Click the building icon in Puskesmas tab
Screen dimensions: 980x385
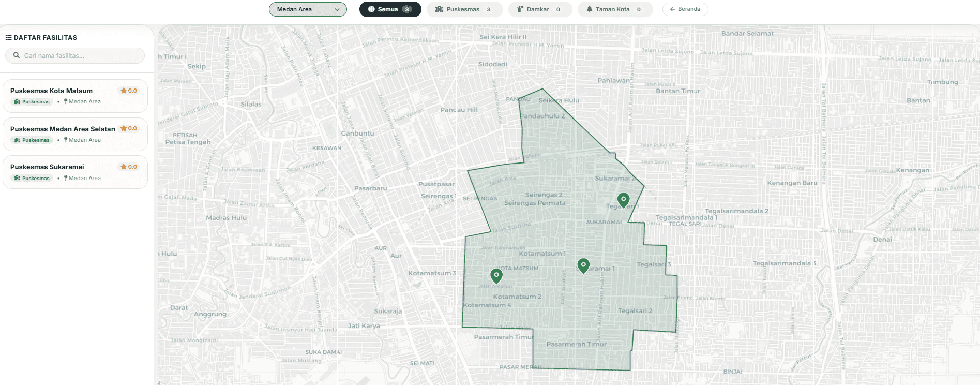[439, 9]
